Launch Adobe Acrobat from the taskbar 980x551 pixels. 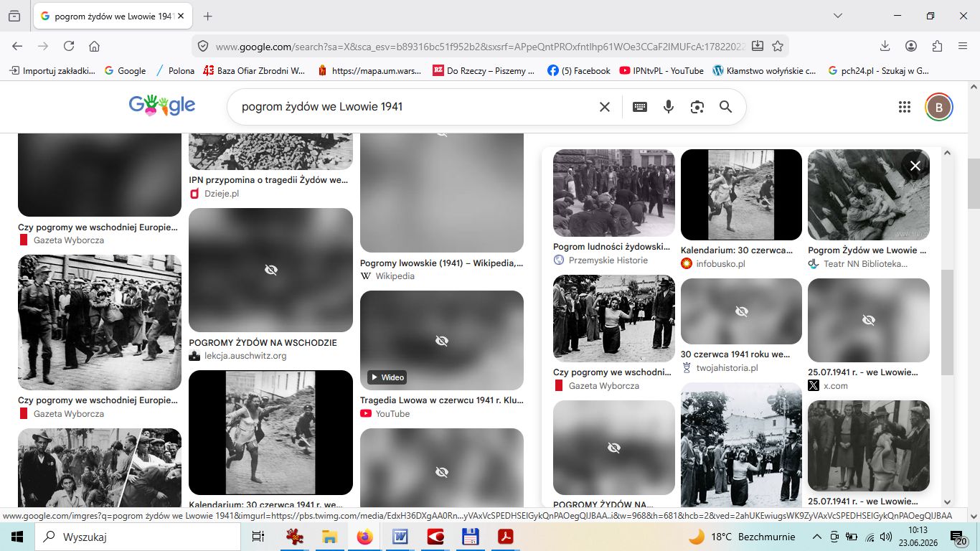(506, 536)
